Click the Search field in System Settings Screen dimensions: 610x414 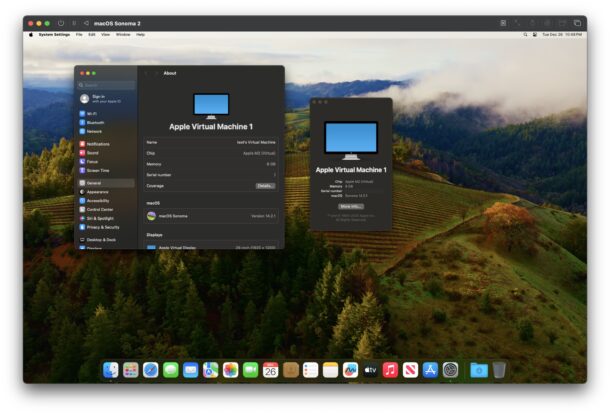tap(107, 84)
